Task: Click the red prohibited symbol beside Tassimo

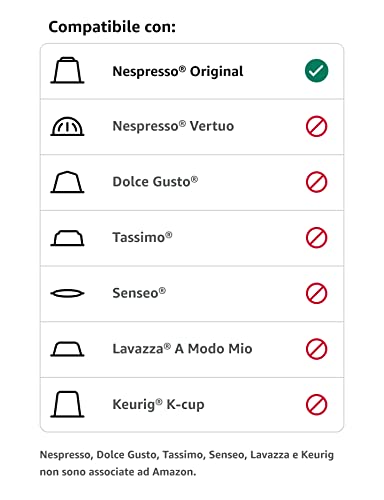Action: click(x=316, y=238)
